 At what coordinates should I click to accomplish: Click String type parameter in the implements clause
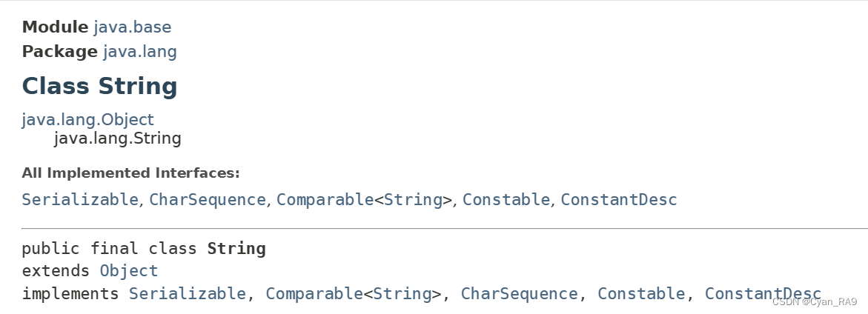[402, 293]
